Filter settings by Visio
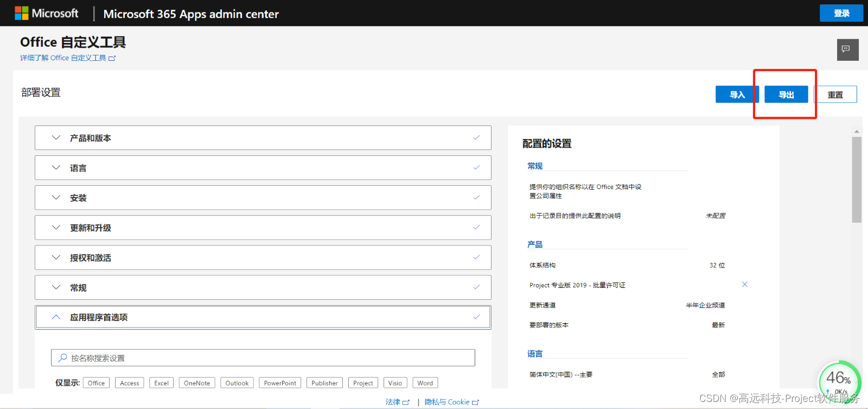Image resolution: width=868 pixels, height=409 pixels. pyautogui.click(x=395, y=383)
